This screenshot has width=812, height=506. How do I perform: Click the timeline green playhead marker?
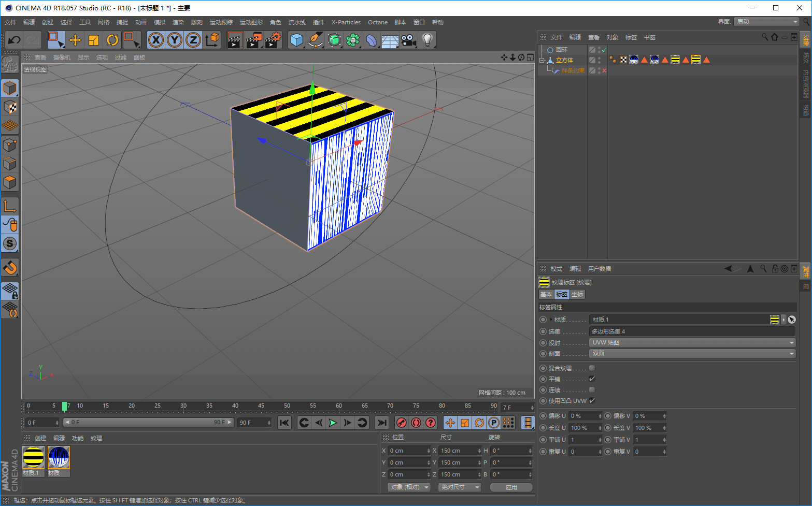point(64,406)
